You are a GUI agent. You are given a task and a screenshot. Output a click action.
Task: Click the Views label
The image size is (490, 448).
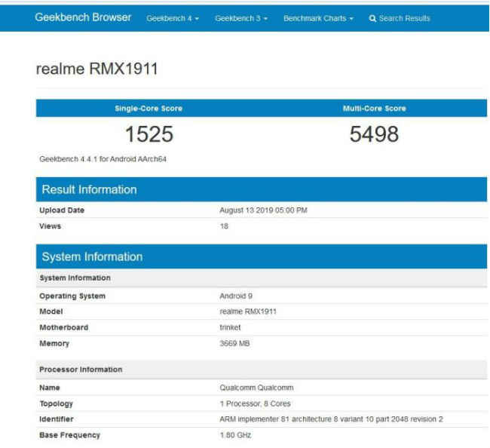pos(50,226)
